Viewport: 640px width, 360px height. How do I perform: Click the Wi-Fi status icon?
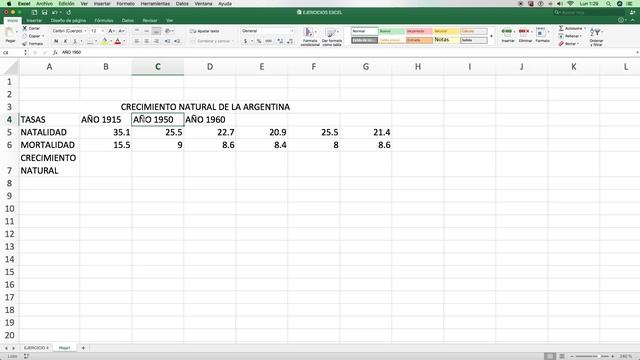click(x=570, y=3)
